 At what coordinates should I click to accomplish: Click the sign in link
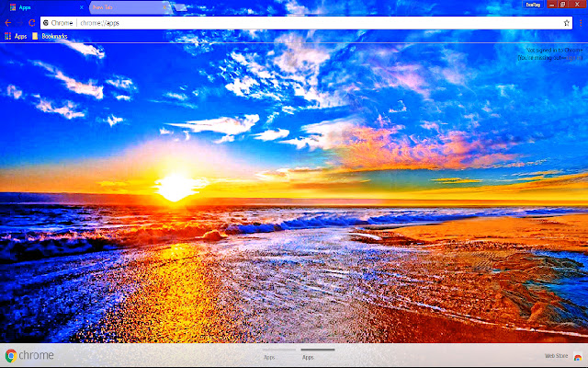(574, 58)
